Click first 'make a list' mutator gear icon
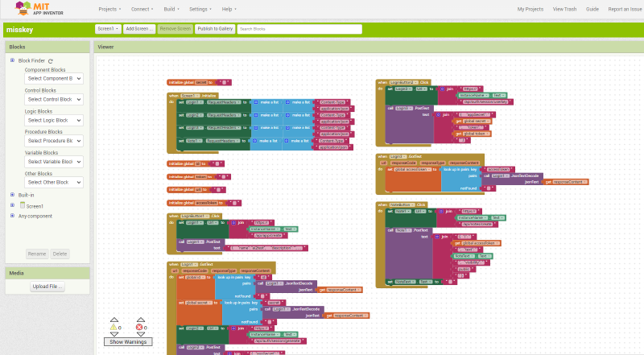This screenshot has width=644, height=355. pyautogui.click(x=255, y=103)
